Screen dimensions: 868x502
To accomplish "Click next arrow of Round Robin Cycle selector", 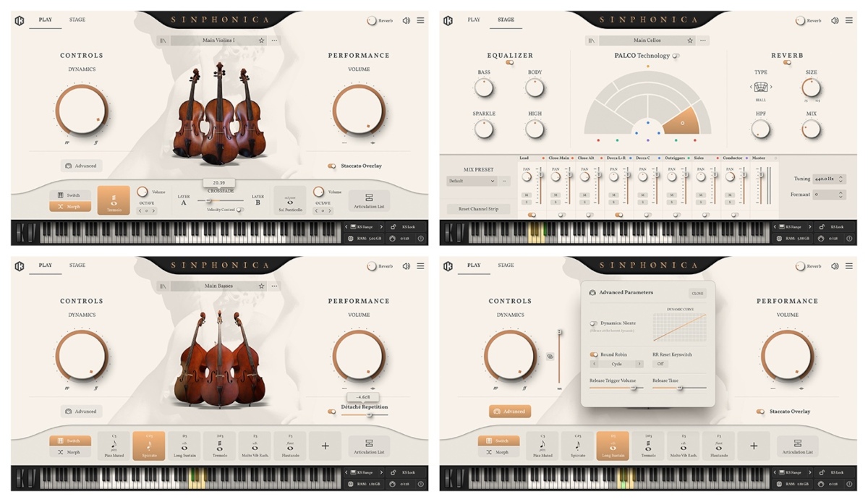I will (639, 364).
